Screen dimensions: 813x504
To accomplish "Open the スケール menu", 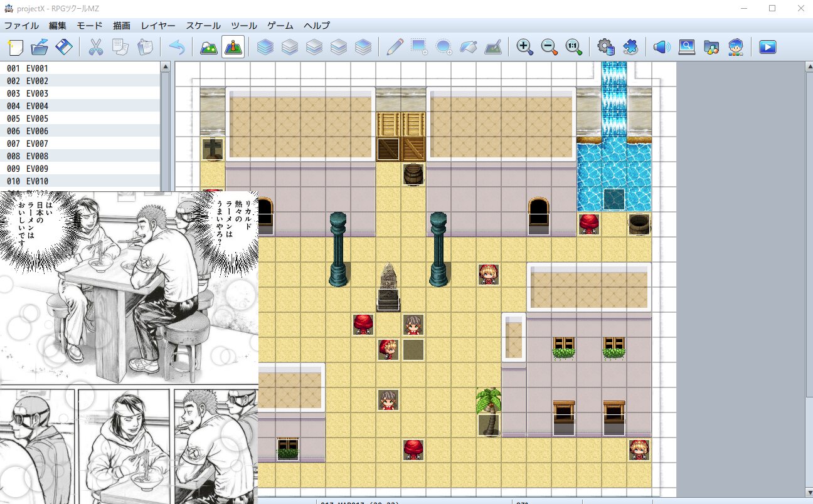I will [203, 26].
